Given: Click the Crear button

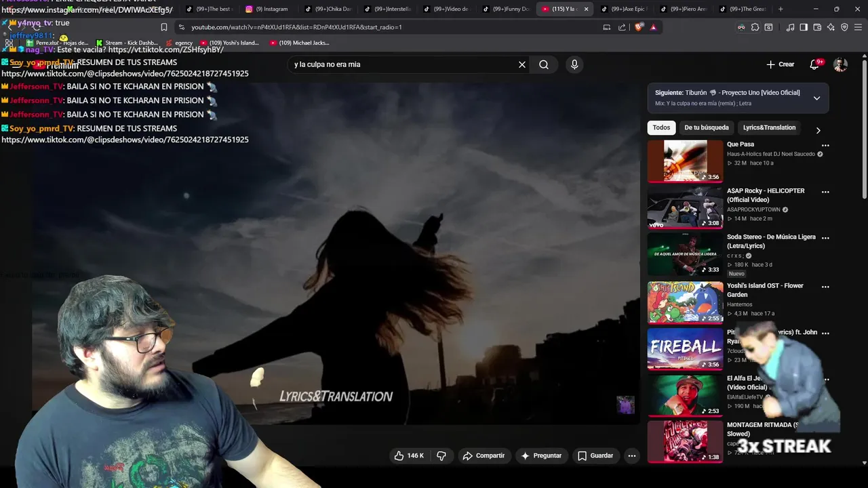Looking at the screenshot, I should tap(780, 64).
